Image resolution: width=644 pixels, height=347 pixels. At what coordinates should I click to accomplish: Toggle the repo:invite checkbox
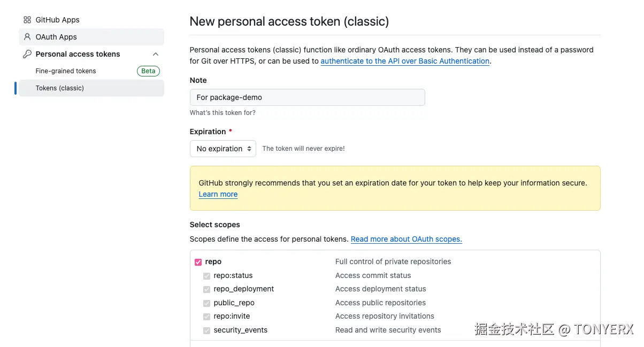click(206, 317)
